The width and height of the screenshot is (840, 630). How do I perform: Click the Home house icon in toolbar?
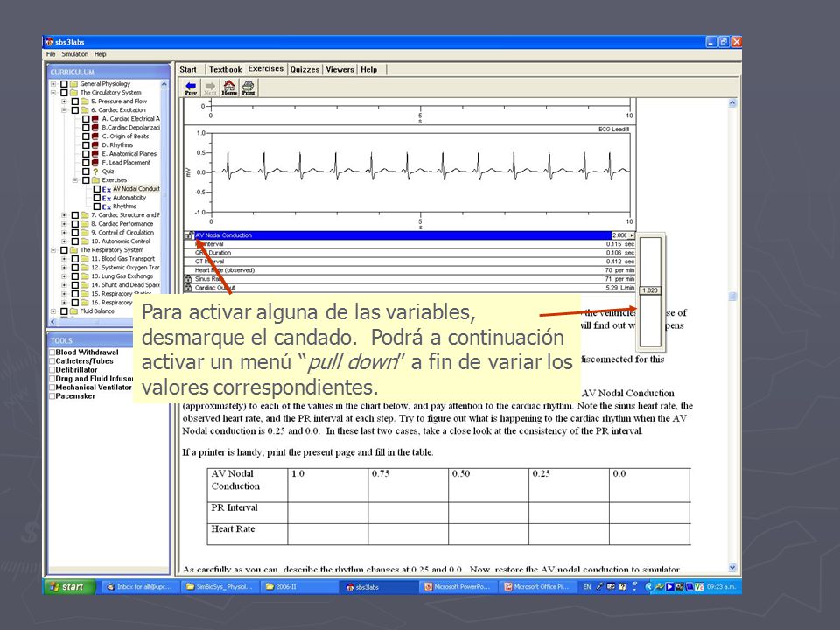(x=229, y=87)
